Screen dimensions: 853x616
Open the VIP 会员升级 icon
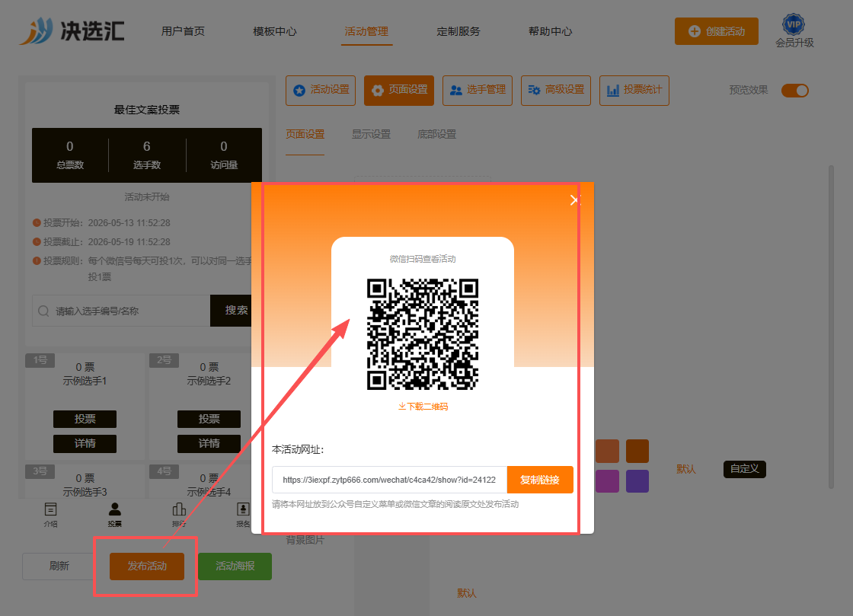point(794,31)
